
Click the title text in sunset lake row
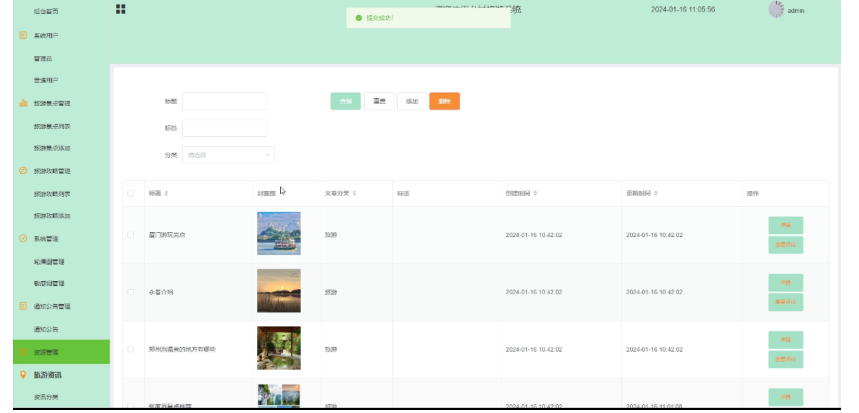click(161, 292)
